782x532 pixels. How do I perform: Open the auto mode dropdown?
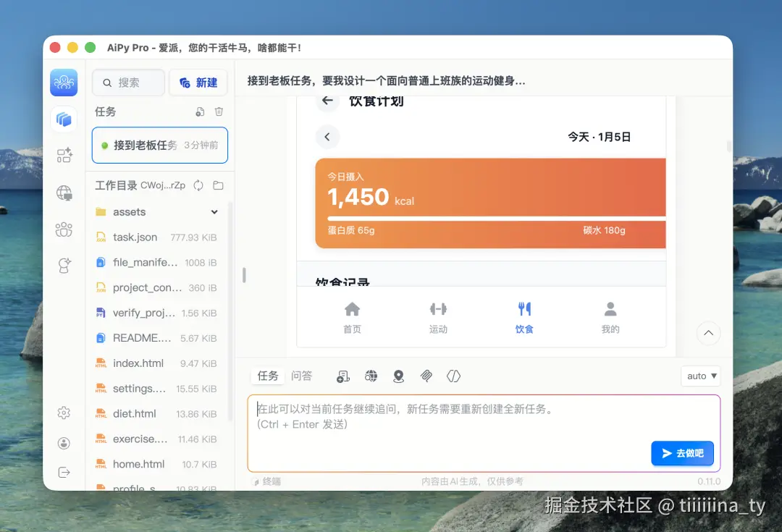pos(699,376)
